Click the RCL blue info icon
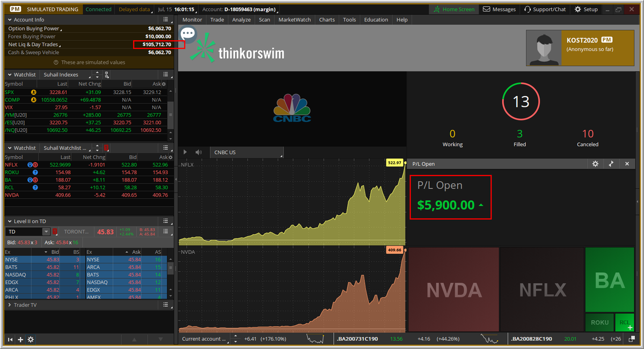 coord(35,188)
